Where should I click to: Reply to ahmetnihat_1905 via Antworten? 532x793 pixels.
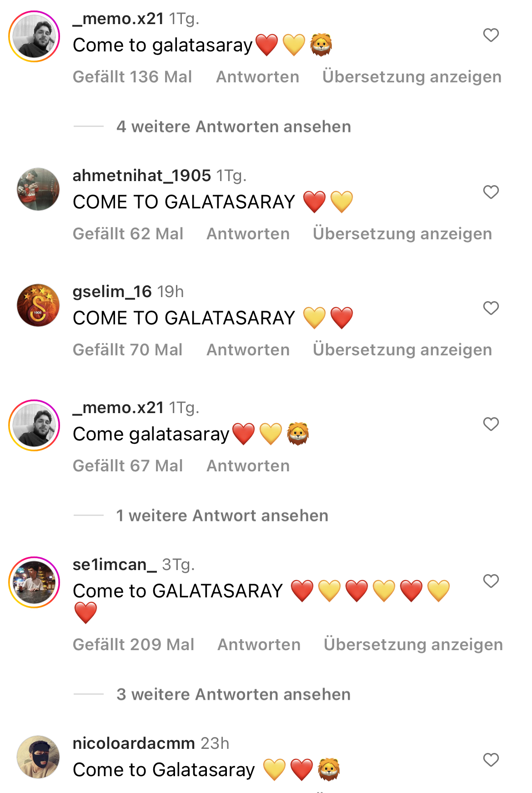[248, 233]
